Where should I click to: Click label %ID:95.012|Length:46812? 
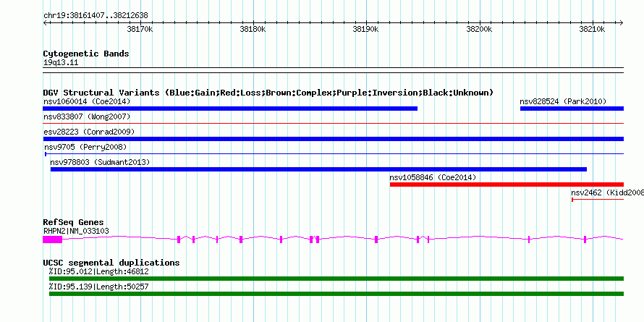click(98, 271)
